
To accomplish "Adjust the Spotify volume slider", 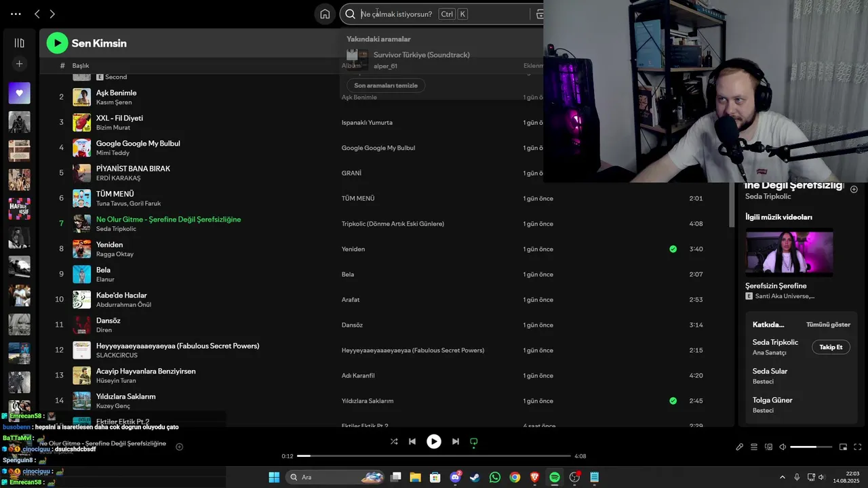I will pyautogui.click(x=812, y=447).
